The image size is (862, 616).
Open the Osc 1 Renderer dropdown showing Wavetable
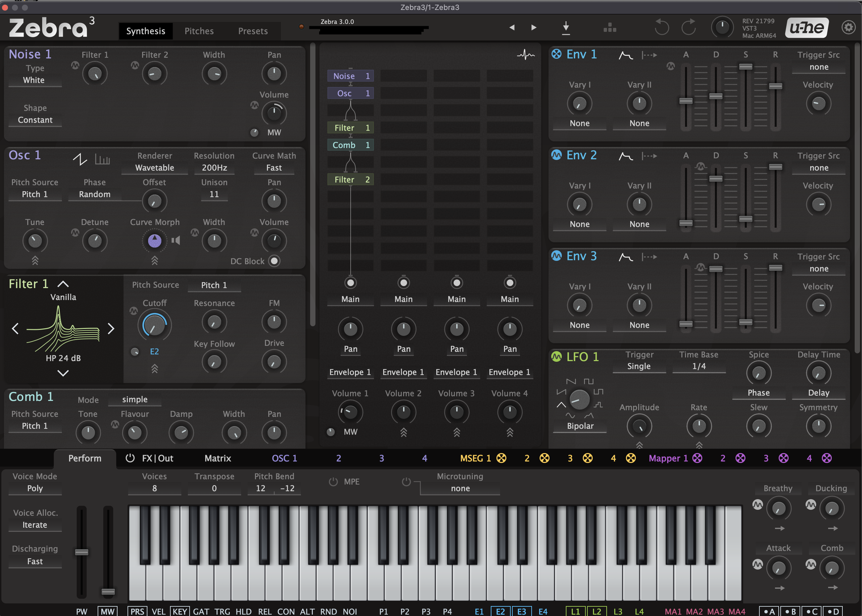click(154, 168)
